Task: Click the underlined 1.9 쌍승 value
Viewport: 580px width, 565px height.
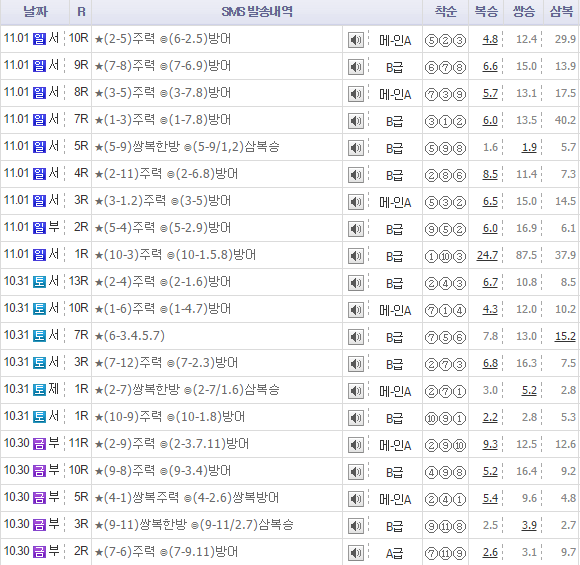Action: [x=529, y=147]
